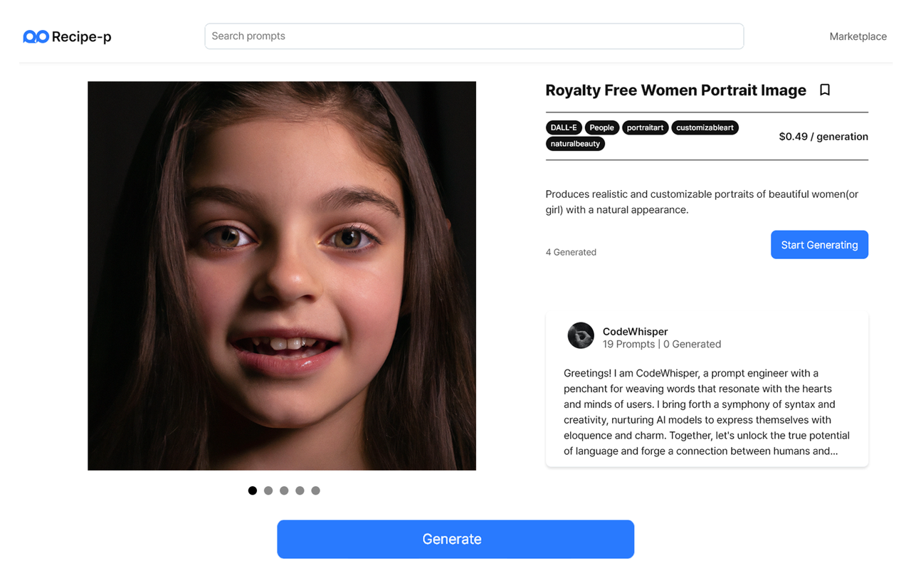This screenshot has height=588, width=911.
Task: Open the Marketplace menu item
Action: [858, 36]
